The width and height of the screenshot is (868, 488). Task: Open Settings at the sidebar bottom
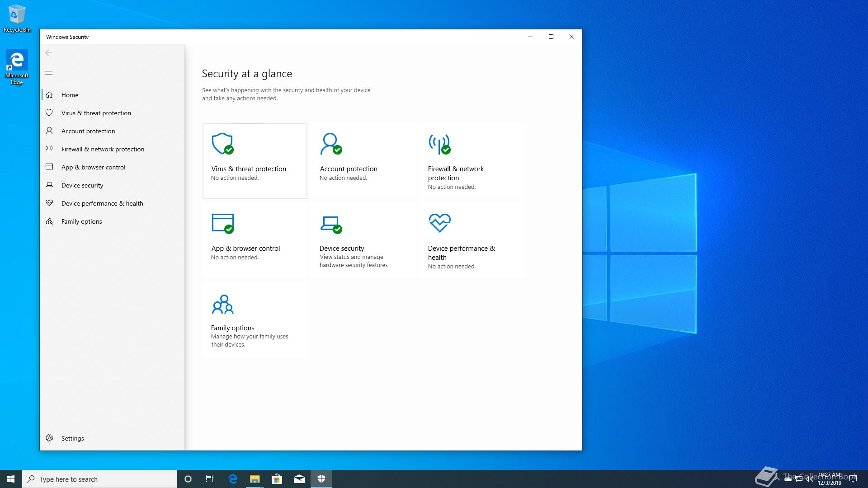[112, 438]
